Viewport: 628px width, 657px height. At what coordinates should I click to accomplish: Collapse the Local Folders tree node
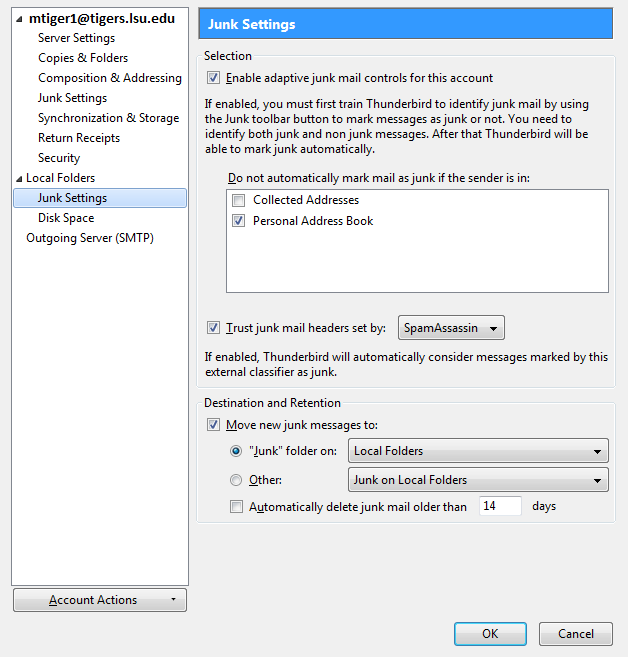click(19, 179)
